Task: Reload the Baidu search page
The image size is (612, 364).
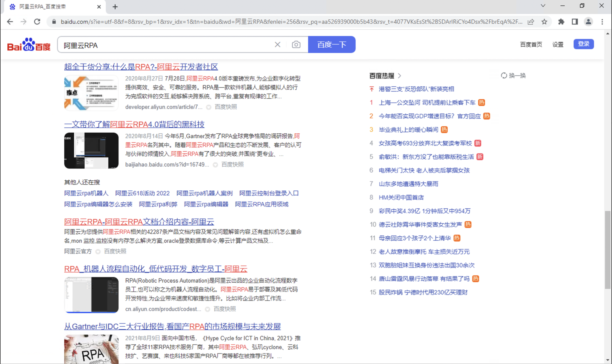Action: 37,22
